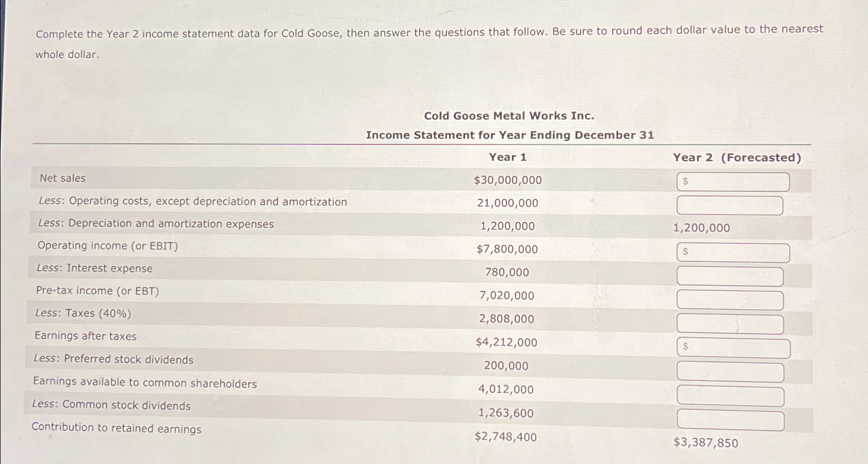Select the Operating costs forecast input box
The image size is (868, 464).
tap(730, 205)
